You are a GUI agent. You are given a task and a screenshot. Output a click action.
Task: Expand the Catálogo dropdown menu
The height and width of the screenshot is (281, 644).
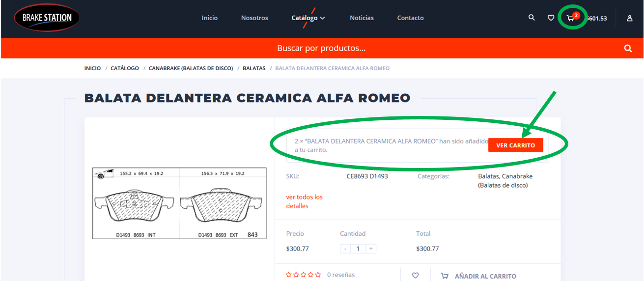[308, 18]
